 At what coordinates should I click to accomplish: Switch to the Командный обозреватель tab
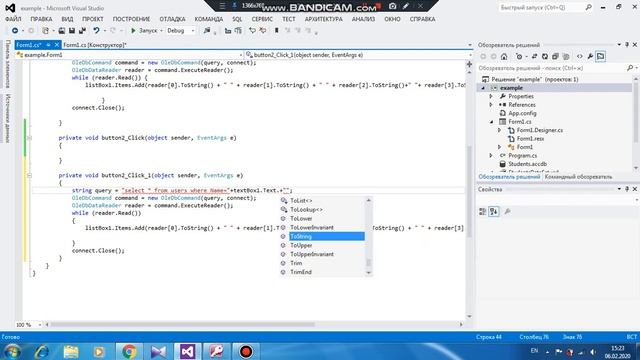point(578,177)
